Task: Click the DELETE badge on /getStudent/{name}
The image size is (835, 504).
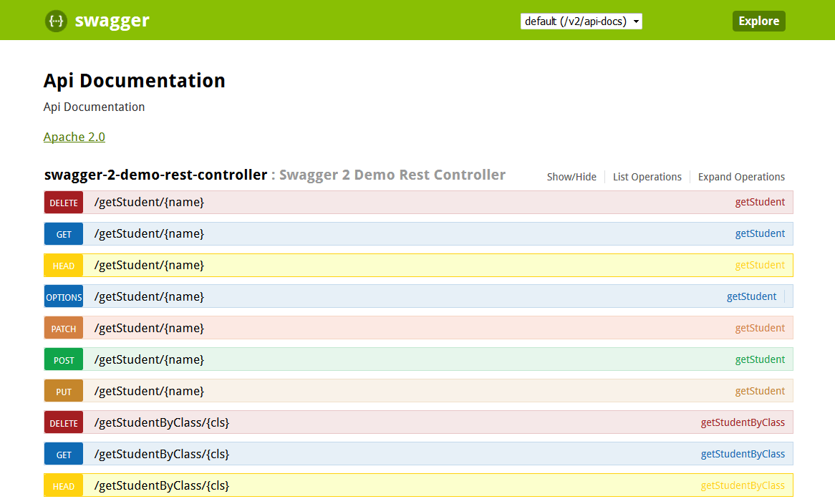Action: (63, 202)
